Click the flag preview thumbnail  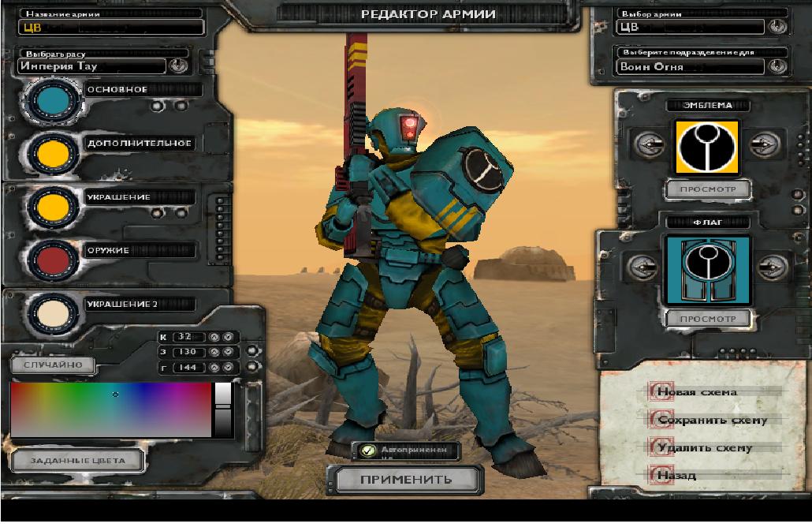(707, 271)
